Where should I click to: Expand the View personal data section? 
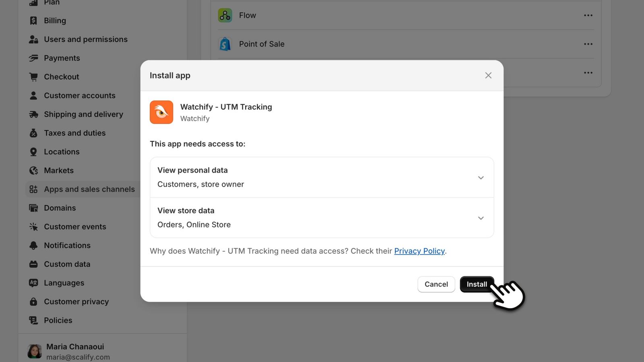(481, 177)
